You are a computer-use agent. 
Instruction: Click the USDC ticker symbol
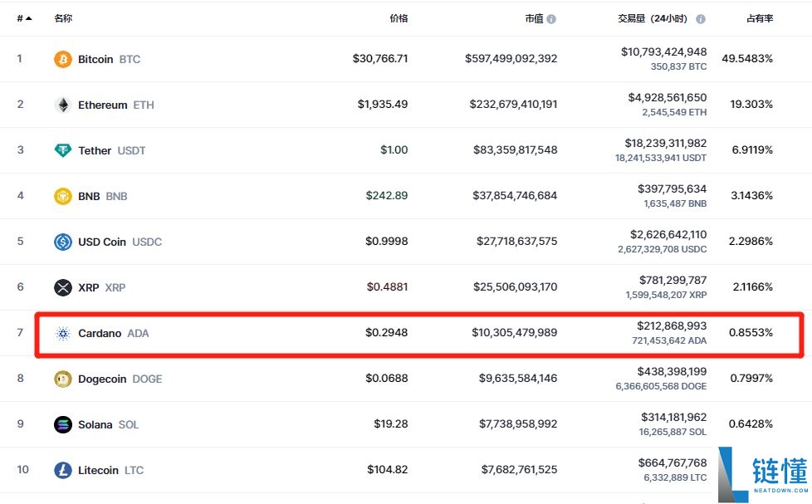pos(147,242)
